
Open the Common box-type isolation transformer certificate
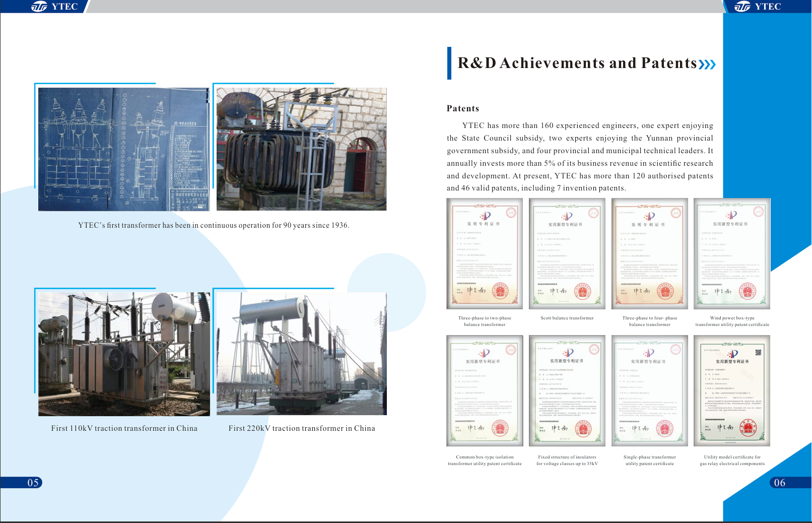click(485, 390)
